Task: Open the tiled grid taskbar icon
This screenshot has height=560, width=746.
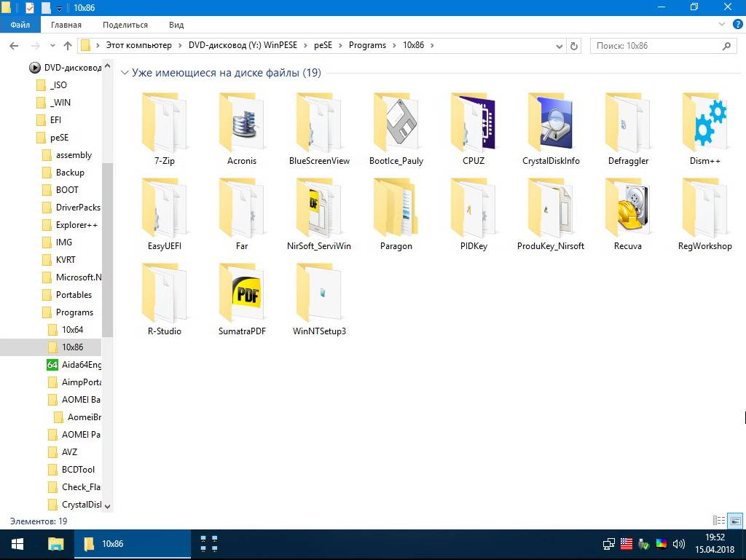Action: click(x=209, y=544)
